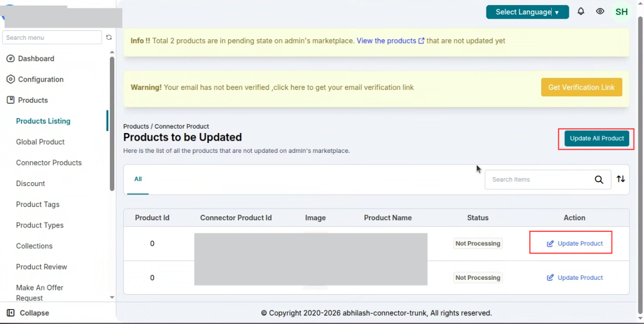The width and height of the screenshot is (644, 324).
Task: Click the Dashboard gauge icon
Action: (x=10, y=59)
